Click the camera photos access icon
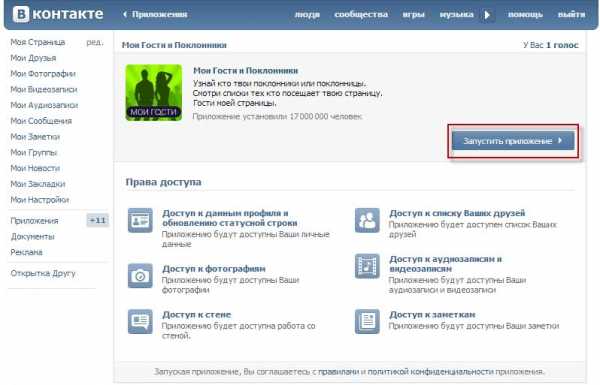Viewport: 600px width, 385px height. point(140,276)
